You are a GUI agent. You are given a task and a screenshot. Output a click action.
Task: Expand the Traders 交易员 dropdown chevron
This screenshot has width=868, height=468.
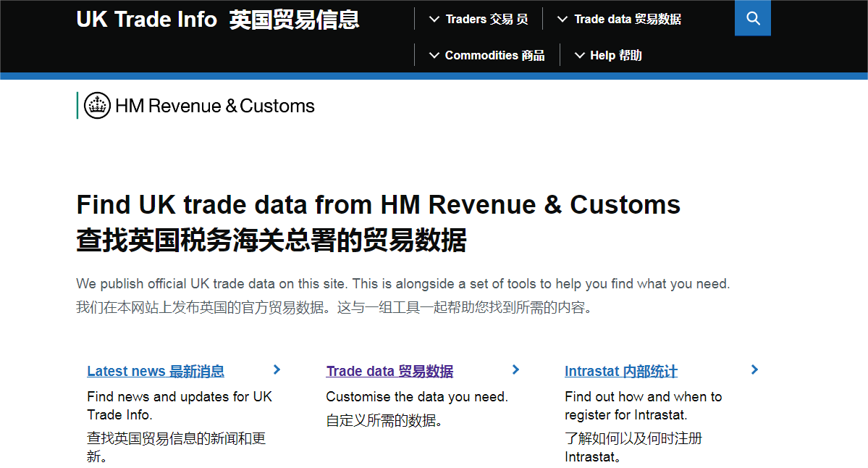click(434, 19)
